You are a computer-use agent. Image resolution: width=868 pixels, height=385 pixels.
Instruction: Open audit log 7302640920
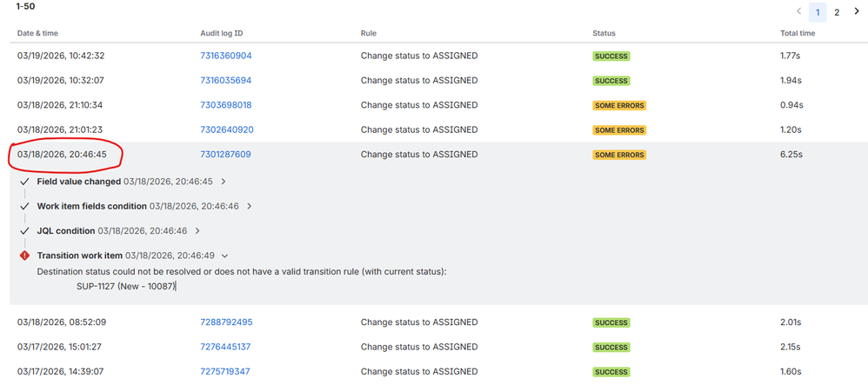click(x=227, y=130)
